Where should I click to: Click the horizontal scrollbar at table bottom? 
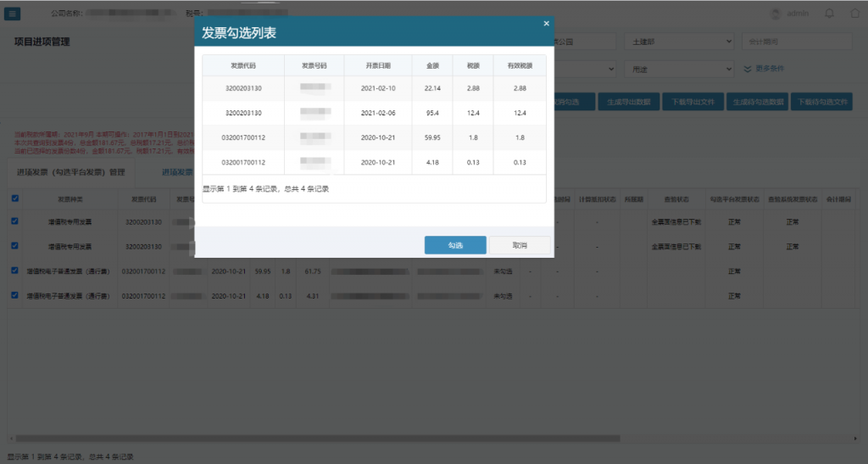pyautogui.click(x=318, y=439)
